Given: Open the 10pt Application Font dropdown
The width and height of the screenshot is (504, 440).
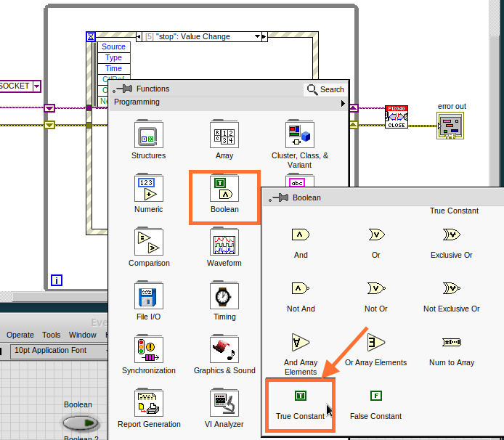Looking at the screenshot, I should 60,351.
